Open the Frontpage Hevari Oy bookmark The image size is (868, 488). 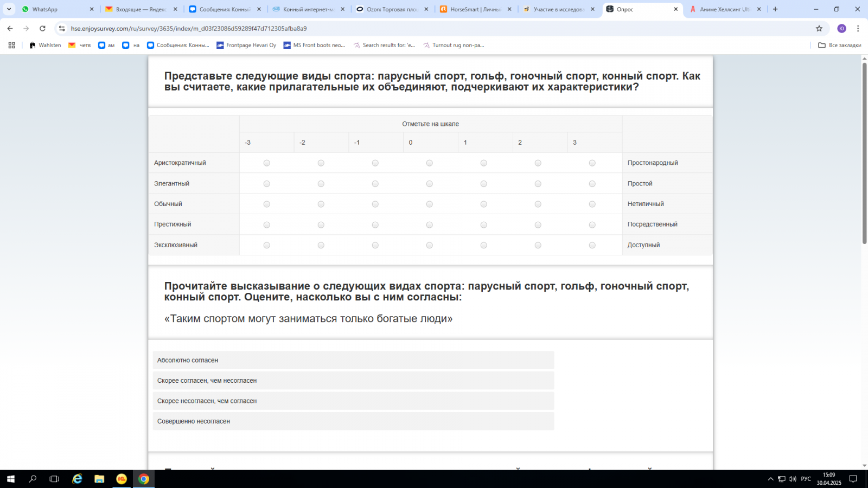(x=246, y=45)
